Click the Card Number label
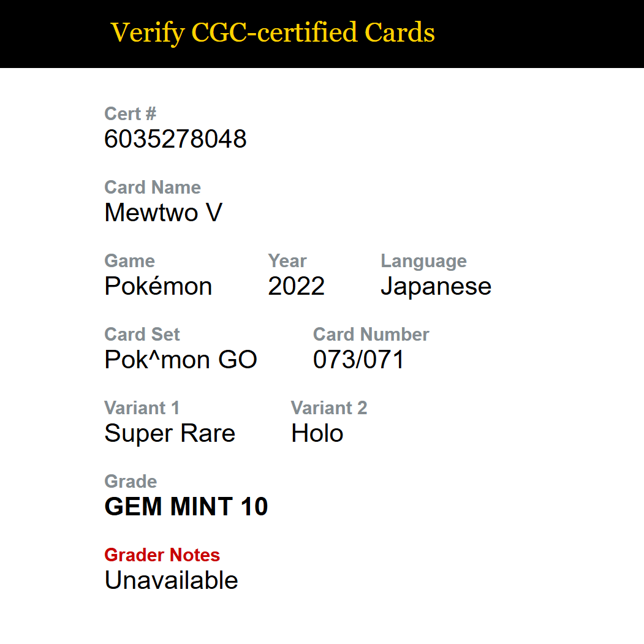The width and height of the screenshot is (644, 644). click(371, 335)
